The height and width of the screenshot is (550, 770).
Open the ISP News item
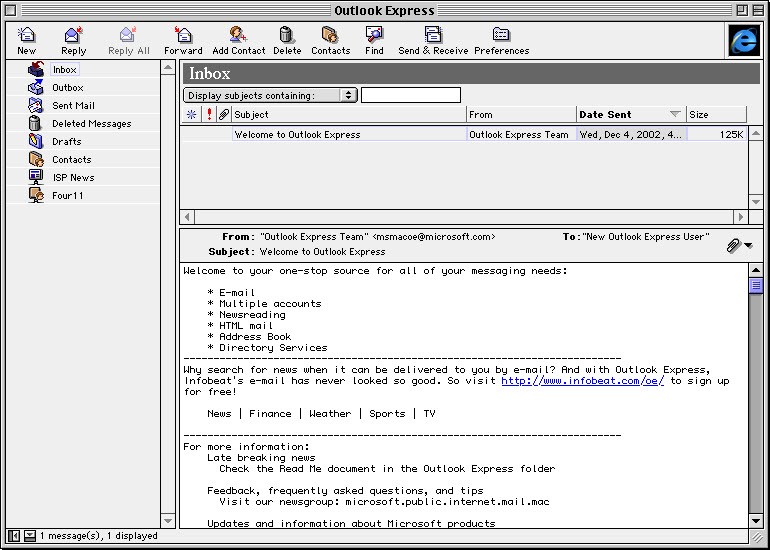pyautogui.click(x=73, y=178)
